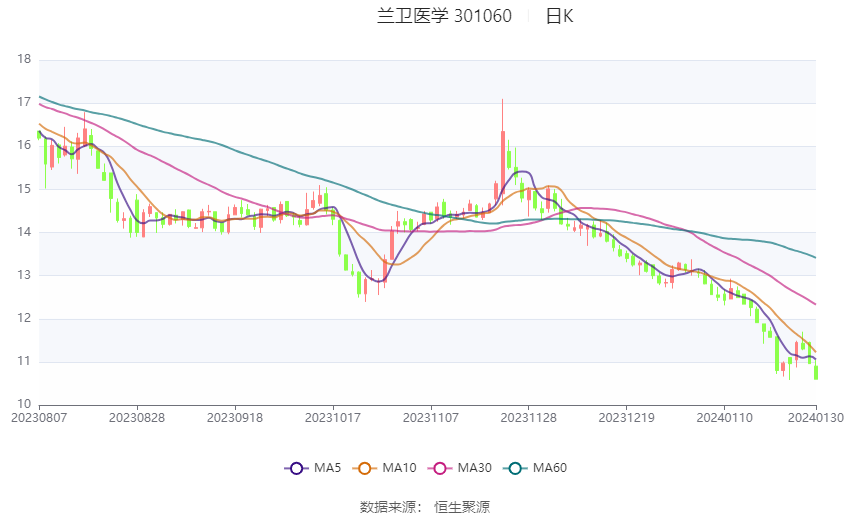Toggle the MA10 legend marker
The image size is (850, 517).
tap(364, 468)
